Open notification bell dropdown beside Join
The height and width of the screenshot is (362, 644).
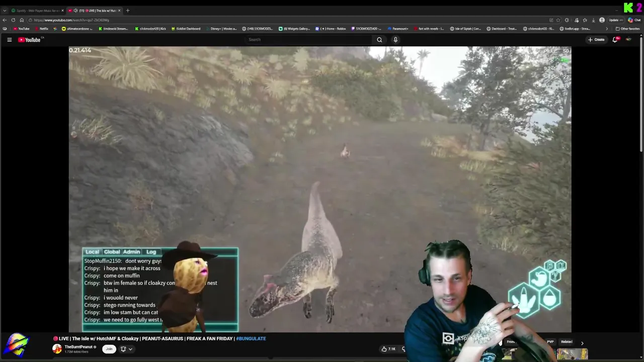(x=126, y=349)
